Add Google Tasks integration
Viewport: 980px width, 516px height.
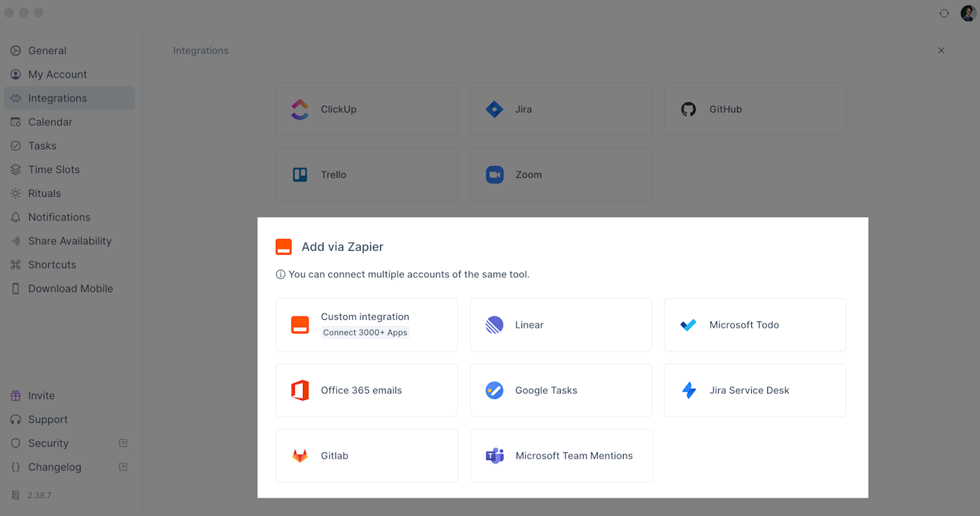[x=561, y=391]
